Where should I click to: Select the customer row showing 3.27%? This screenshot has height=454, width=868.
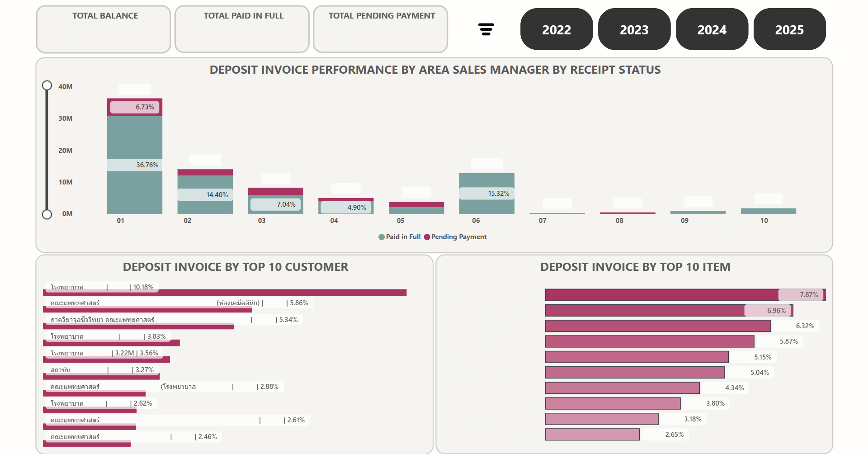(x=101, y=376)
